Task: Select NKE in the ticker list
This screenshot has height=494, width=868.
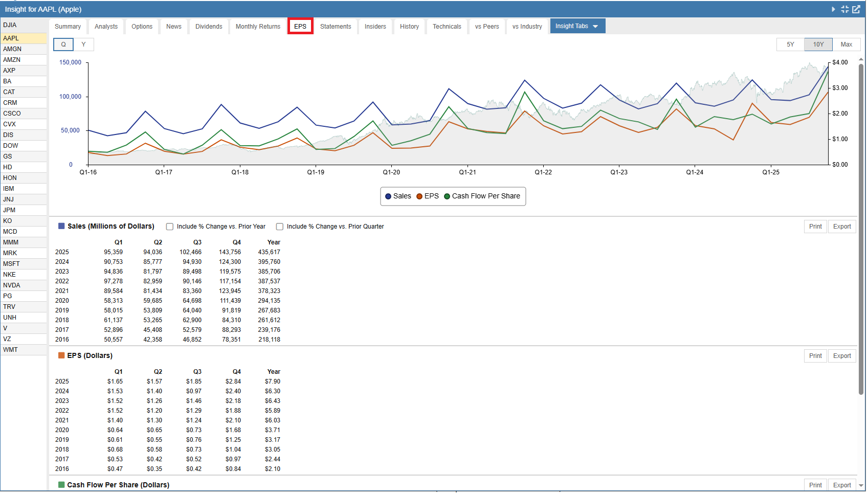Action: click(x=24, y=275)
